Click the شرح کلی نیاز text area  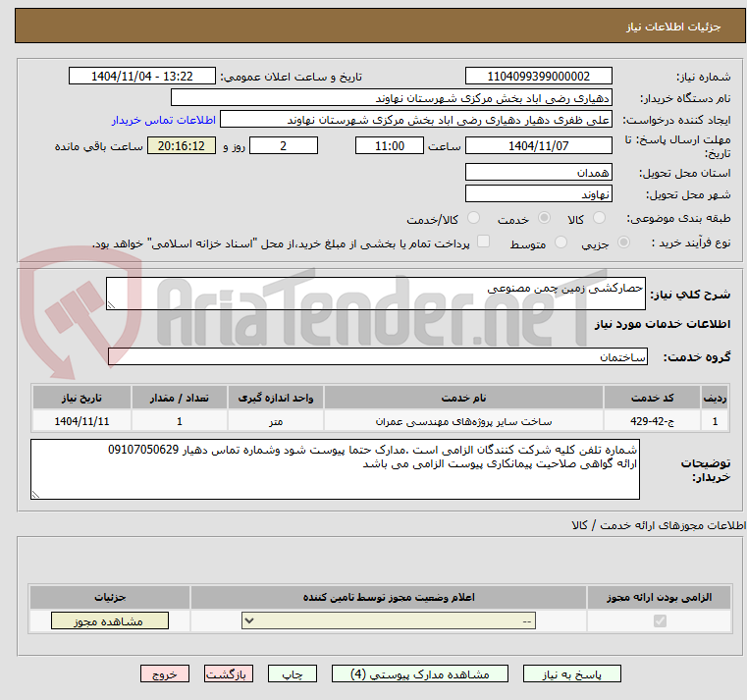point(376,294)
